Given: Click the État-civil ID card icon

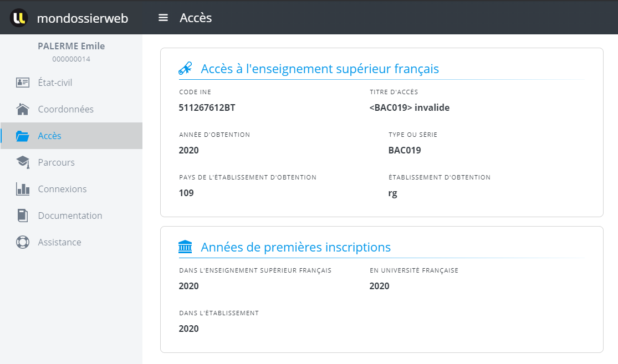Looking at the screenshot, I should [x=23, y=83].
